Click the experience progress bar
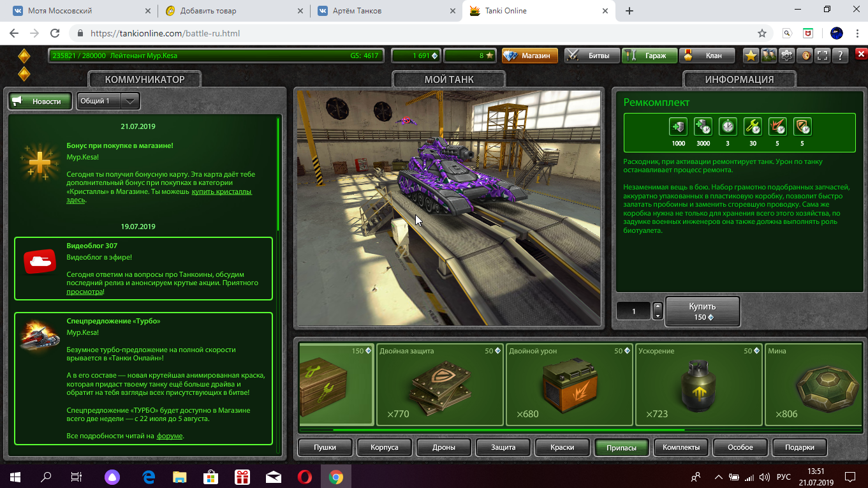The image size is (868, 488). pyautogui.click(x=215, y=55)
